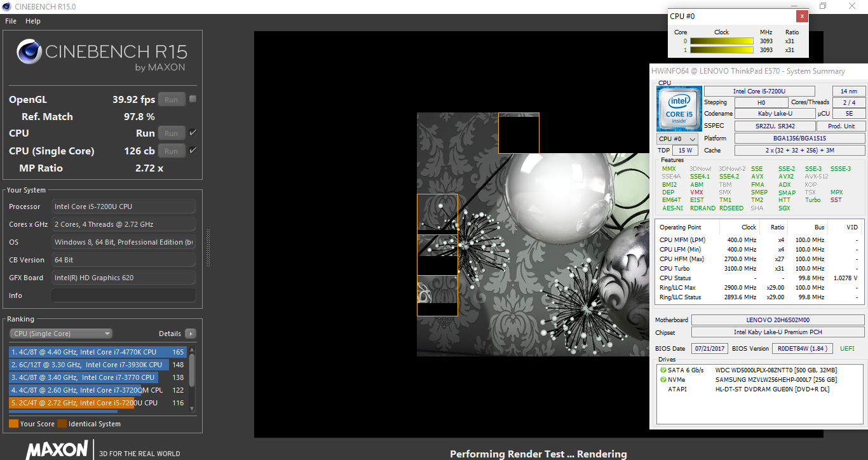Click the CINEBENCH app icon in title bar
This screenshot has width=868, height=460.
click(x=7, y=6)
